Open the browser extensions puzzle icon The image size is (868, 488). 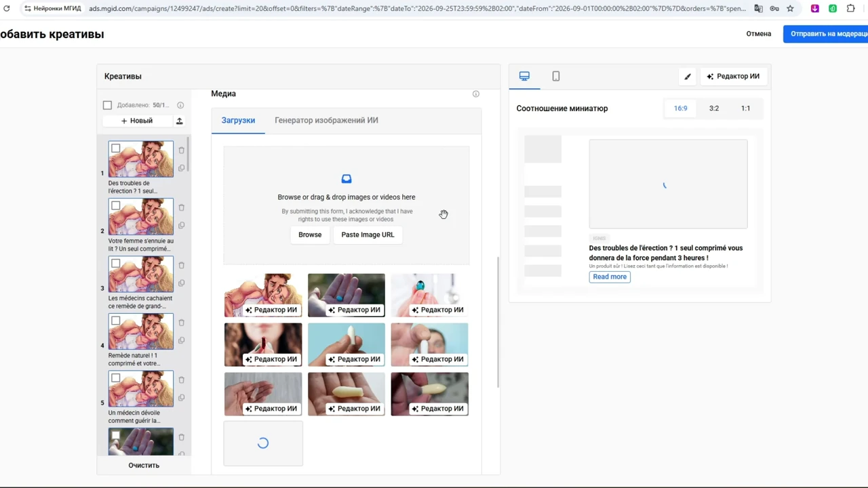coord(851,9)
